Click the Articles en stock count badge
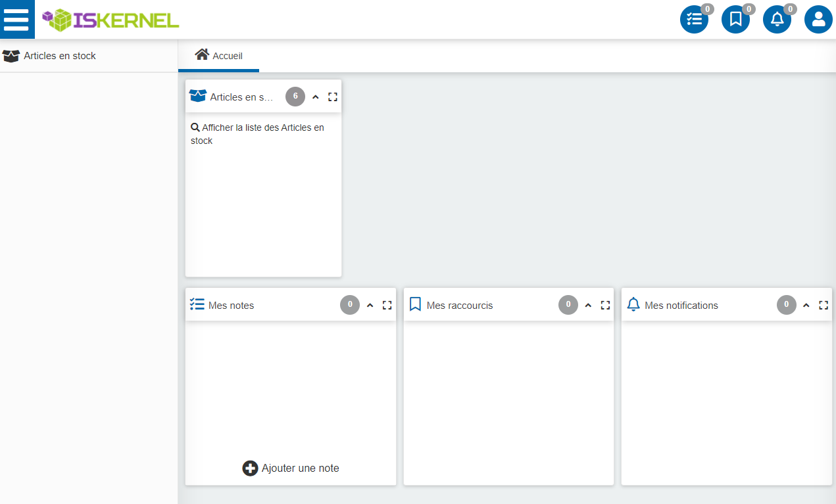Viewport: 836px width, 504px height. coord(295,97)
